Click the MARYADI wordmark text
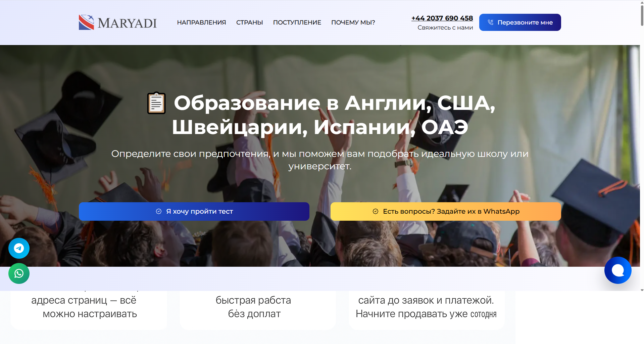 point(127,23)
